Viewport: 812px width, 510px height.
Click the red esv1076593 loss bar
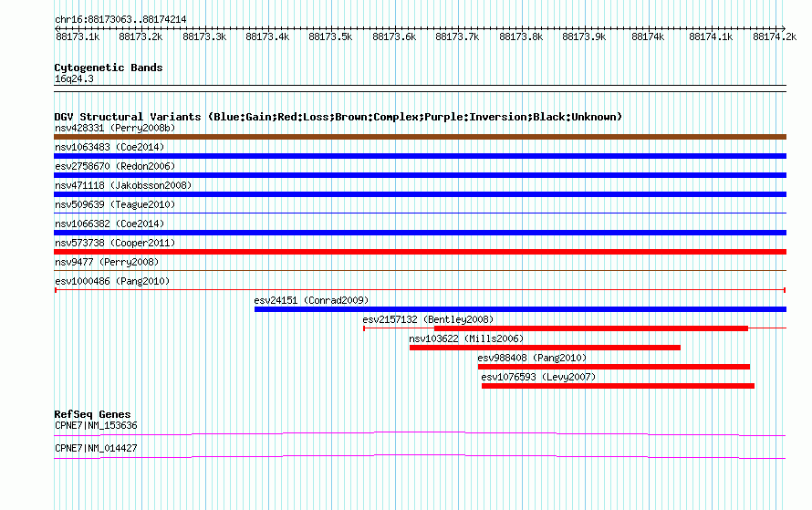618,386
